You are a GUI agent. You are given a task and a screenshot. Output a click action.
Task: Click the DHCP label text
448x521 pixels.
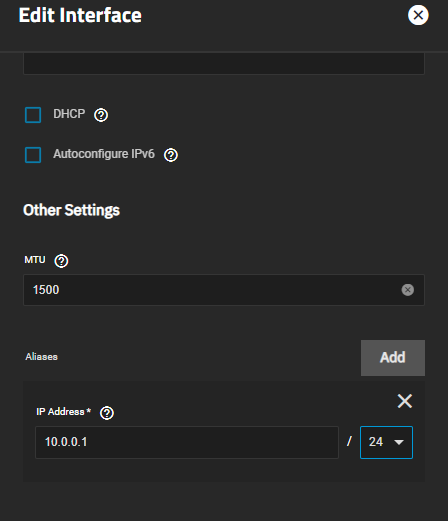[69, 114]
